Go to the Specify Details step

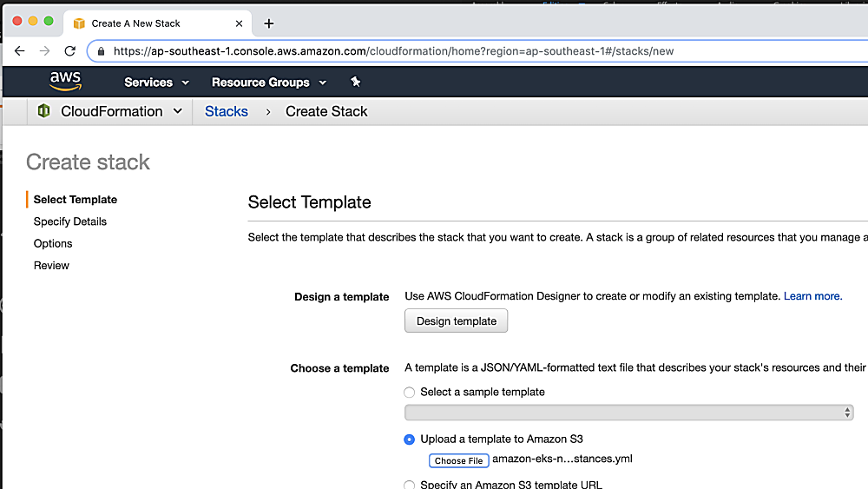[x=69, y=221]
